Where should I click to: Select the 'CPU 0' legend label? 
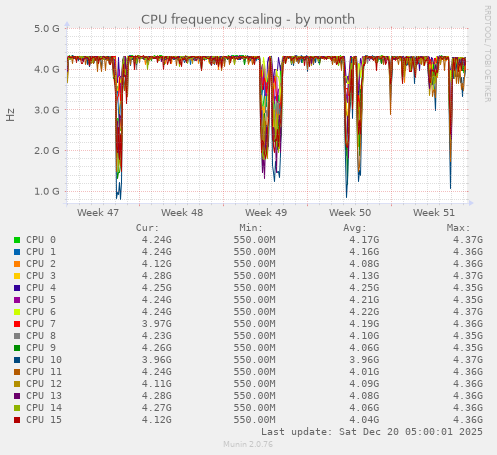[41, 240]
